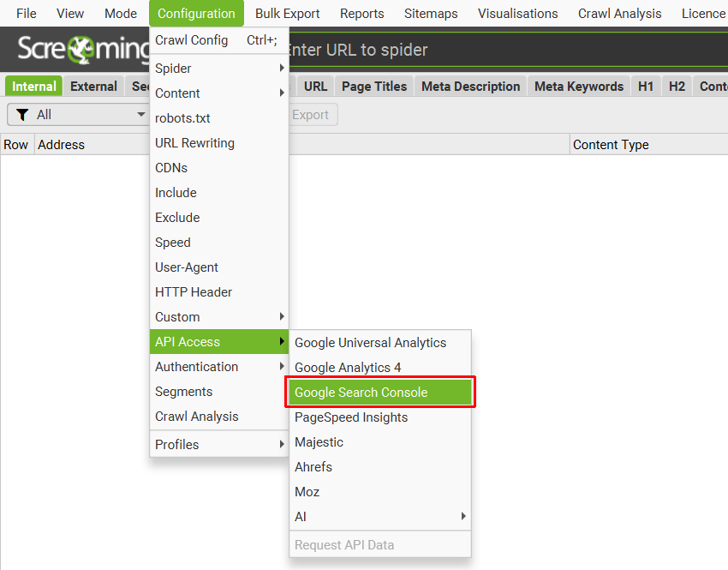Select robots.txt configuration
This screenshot has width=728, height=570.
[184, 118]
